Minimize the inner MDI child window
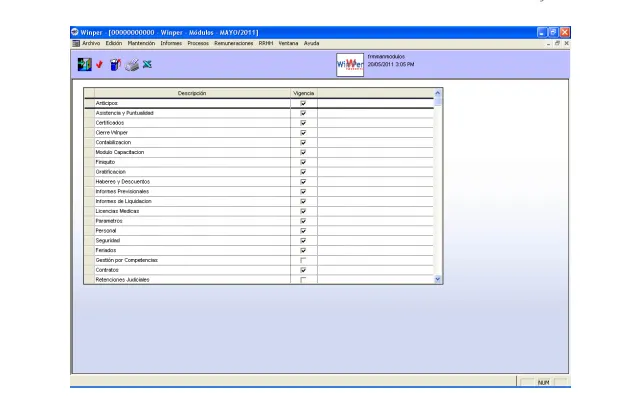637x401 pixels. pyautogui.click(x=548, y=43)
